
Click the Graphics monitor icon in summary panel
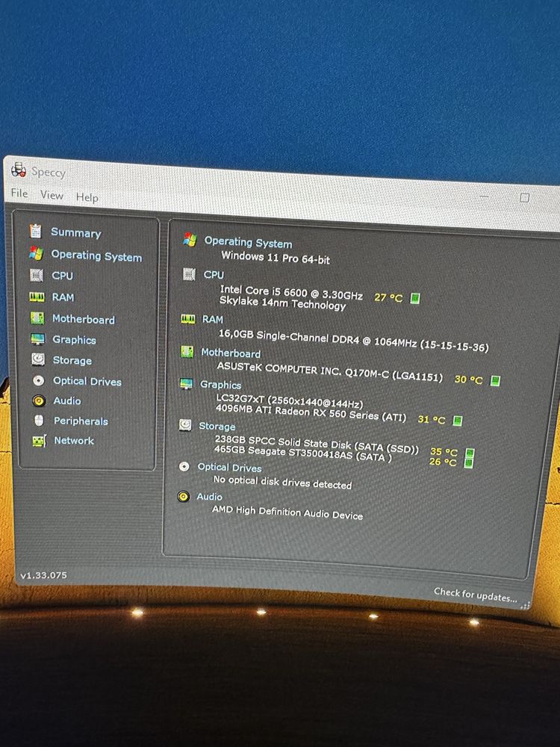(x=186, y=383)
